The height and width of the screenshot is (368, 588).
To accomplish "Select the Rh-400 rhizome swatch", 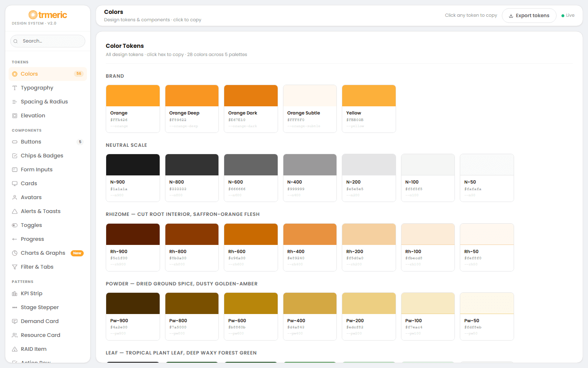I will point(310,247).
